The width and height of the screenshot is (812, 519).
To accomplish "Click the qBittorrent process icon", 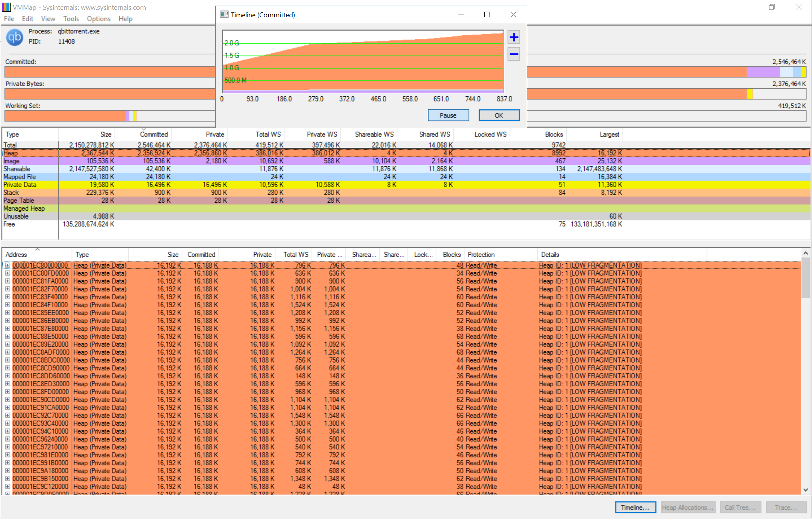I will 15,37.
